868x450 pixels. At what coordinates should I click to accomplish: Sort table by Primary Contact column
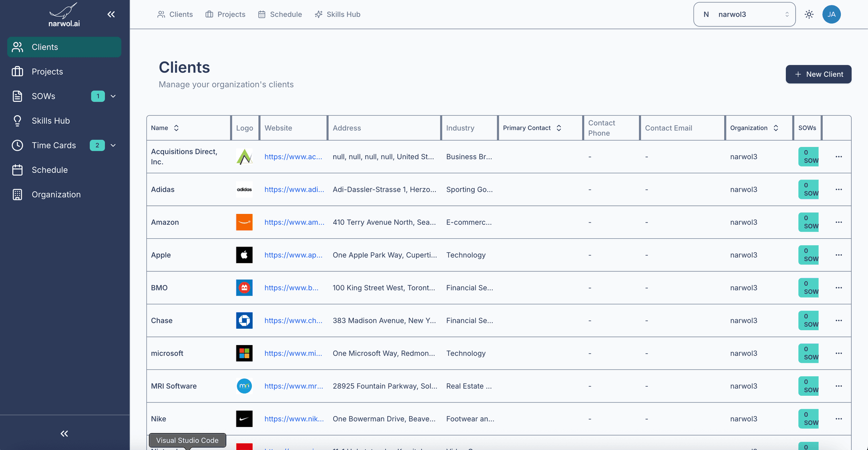click(x=532, y=128)
